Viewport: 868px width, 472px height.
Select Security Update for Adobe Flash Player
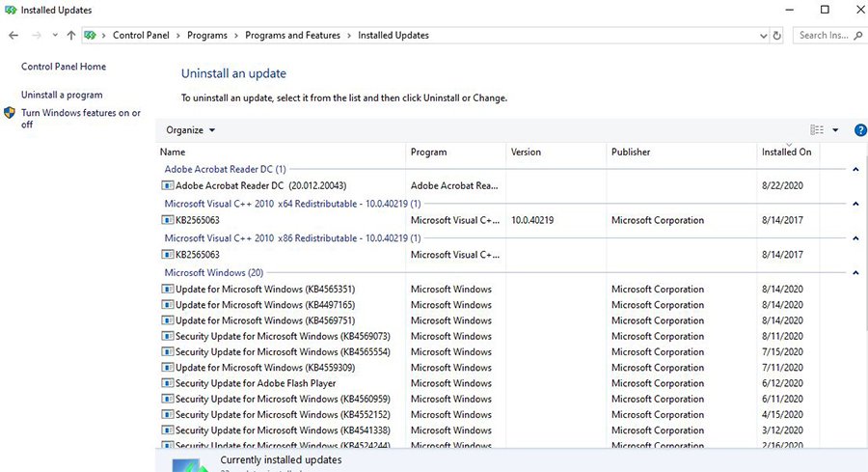256,383
